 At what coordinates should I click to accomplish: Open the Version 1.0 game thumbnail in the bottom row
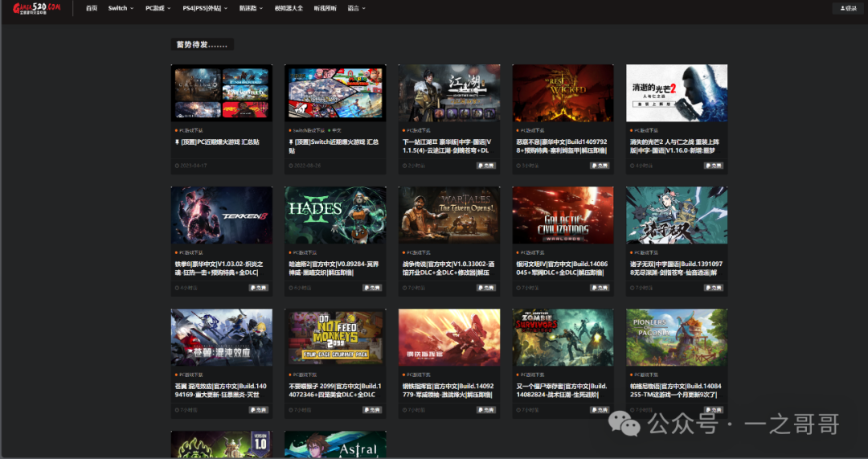point(222,445)
